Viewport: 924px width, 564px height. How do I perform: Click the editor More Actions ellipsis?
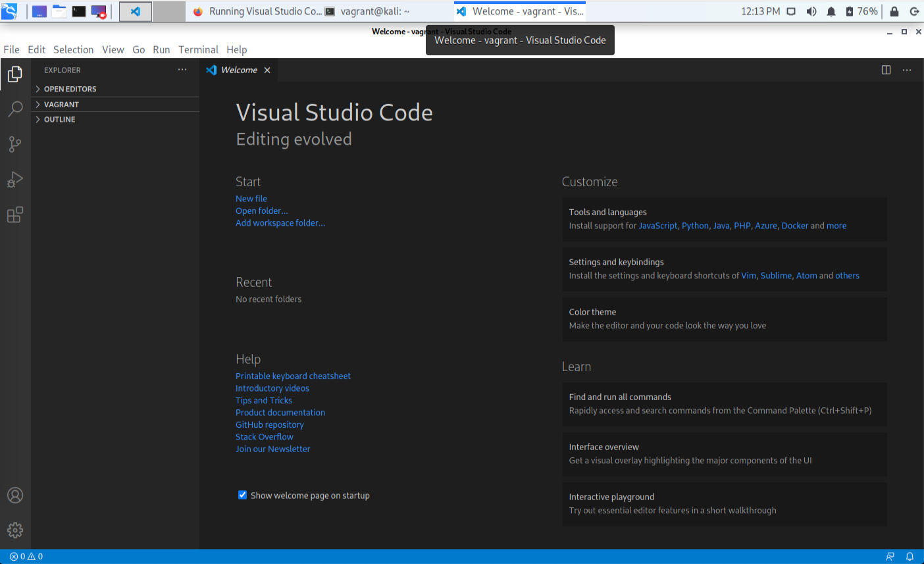[907, 70]
